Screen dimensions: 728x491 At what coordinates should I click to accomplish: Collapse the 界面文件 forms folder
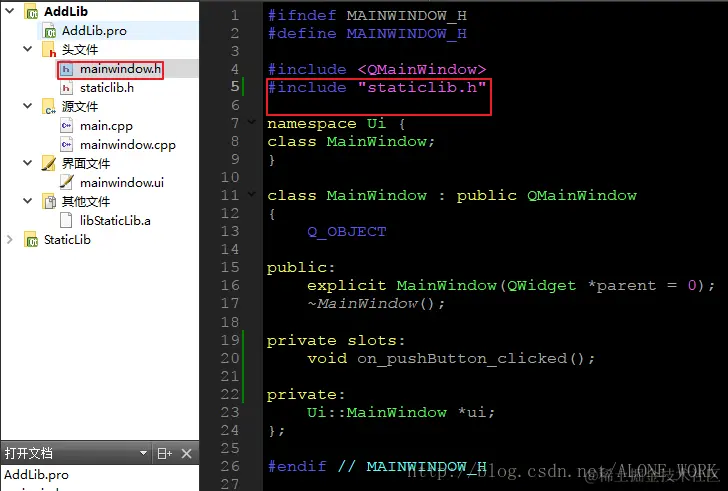point(28,162)
